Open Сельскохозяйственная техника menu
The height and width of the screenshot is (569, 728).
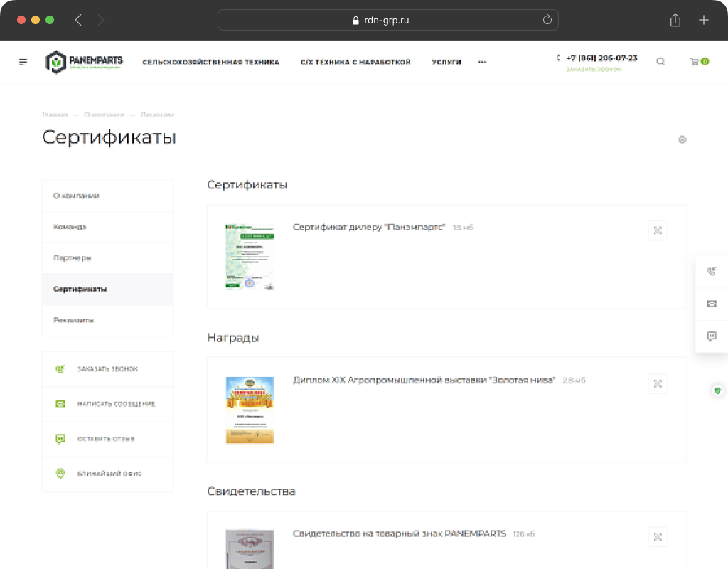point(210,62)
